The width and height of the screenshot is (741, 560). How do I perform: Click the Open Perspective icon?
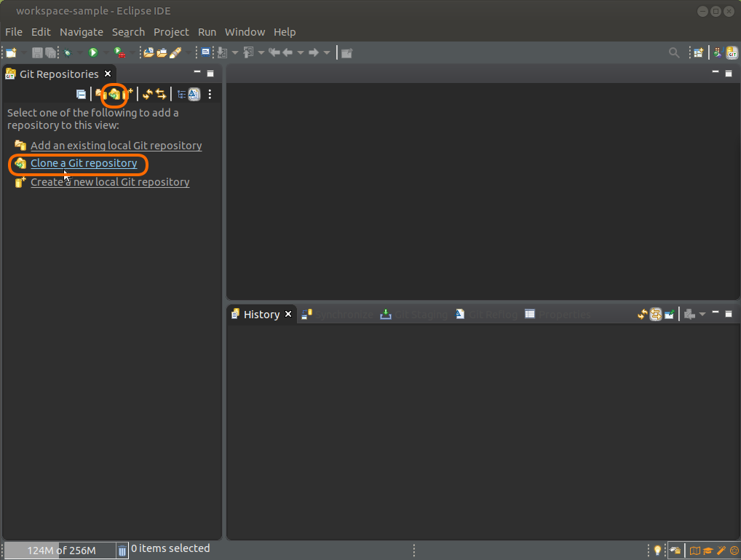(699, 52)
